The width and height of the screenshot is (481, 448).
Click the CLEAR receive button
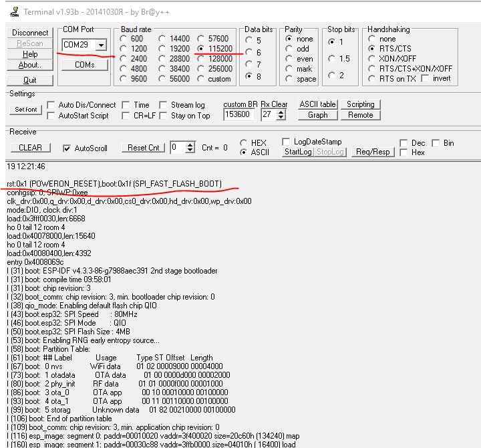[x=30, y=148]
